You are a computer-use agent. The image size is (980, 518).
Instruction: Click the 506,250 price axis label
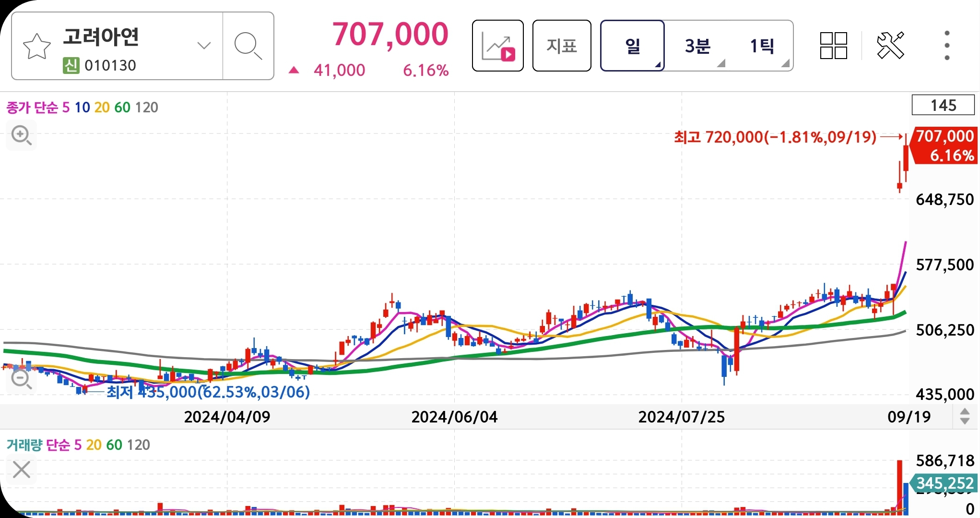pos(945,330)
